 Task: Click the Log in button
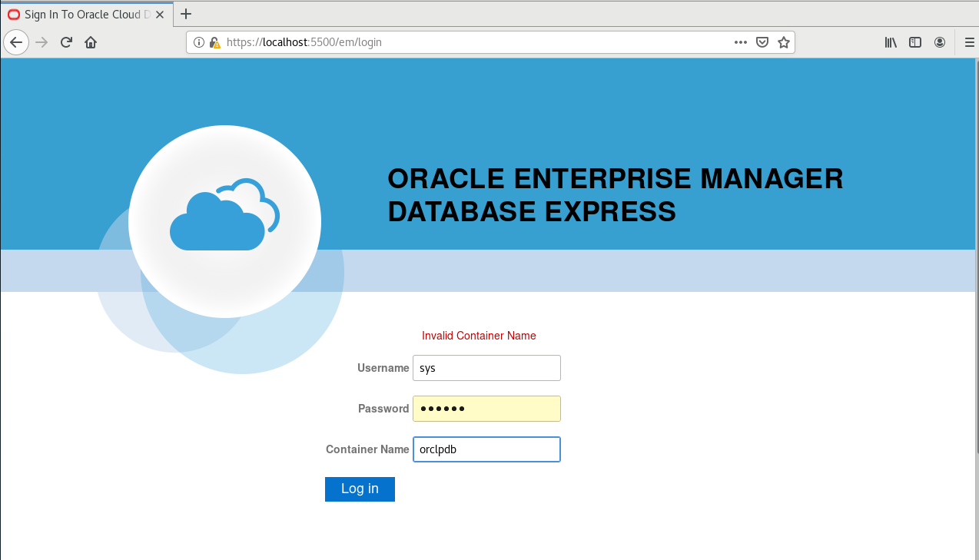point(360,489)
